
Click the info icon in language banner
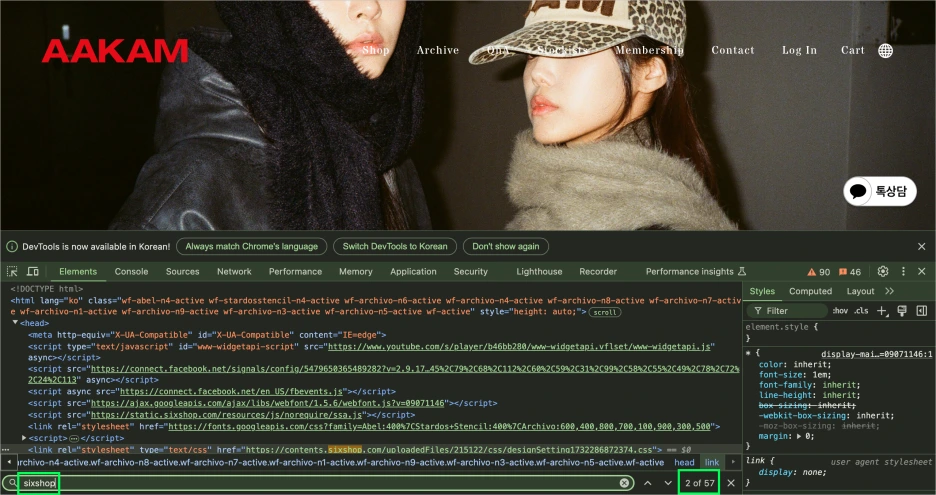coord(12,247)
